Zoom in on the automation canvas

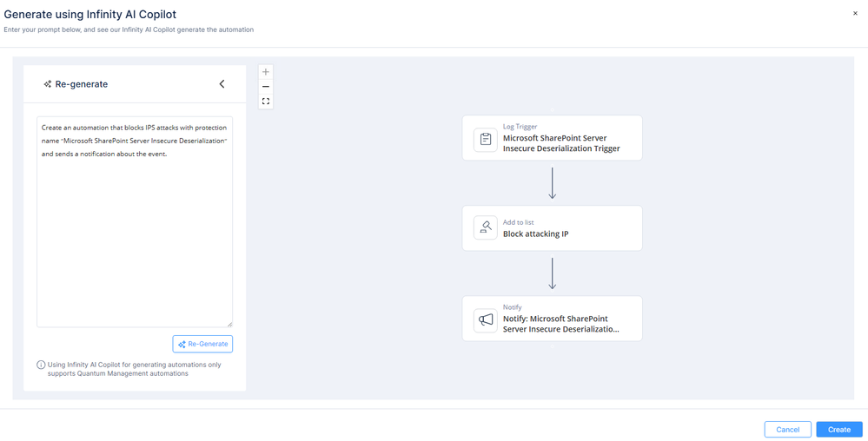[266, 72]
